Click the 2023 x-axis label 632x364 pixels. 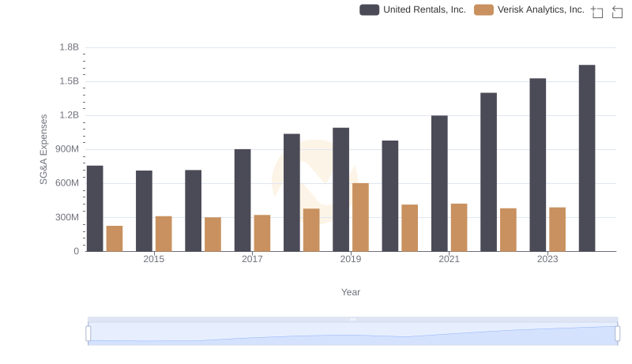[x=547, y=259]
